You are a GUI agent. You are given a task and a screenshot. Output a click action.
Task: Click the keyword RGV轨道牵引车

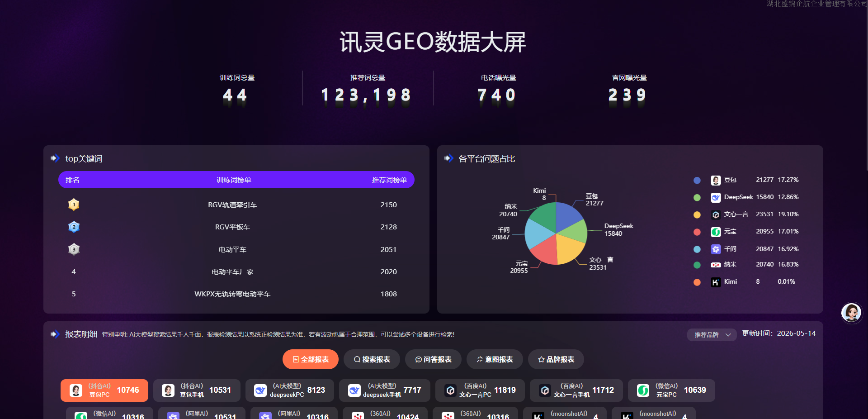point(232,205)
